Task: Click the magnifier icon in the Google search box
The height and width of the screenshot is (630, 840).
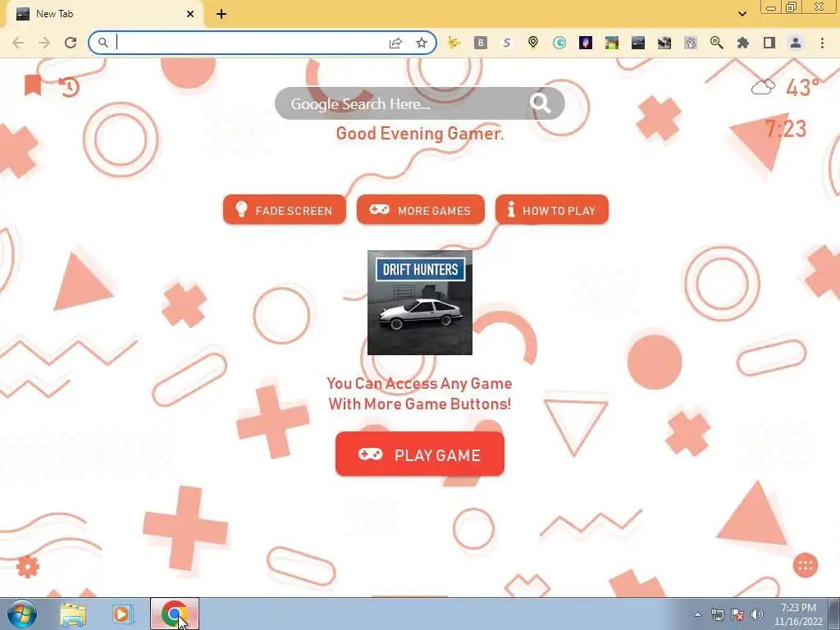Action: [x=540, y=103]
